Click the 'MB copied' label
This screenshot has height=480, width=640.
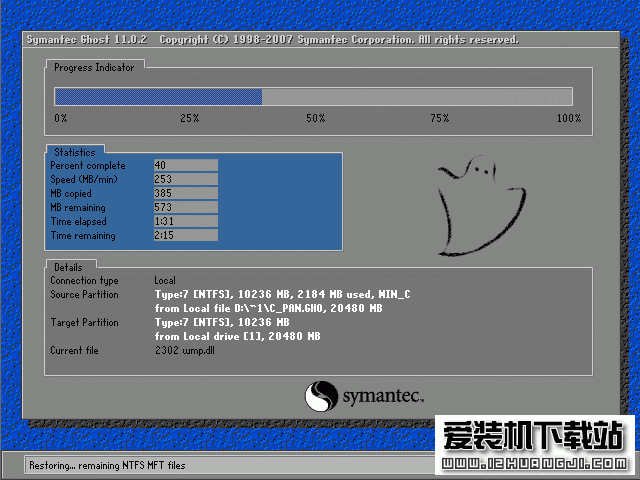click(71, 193)
